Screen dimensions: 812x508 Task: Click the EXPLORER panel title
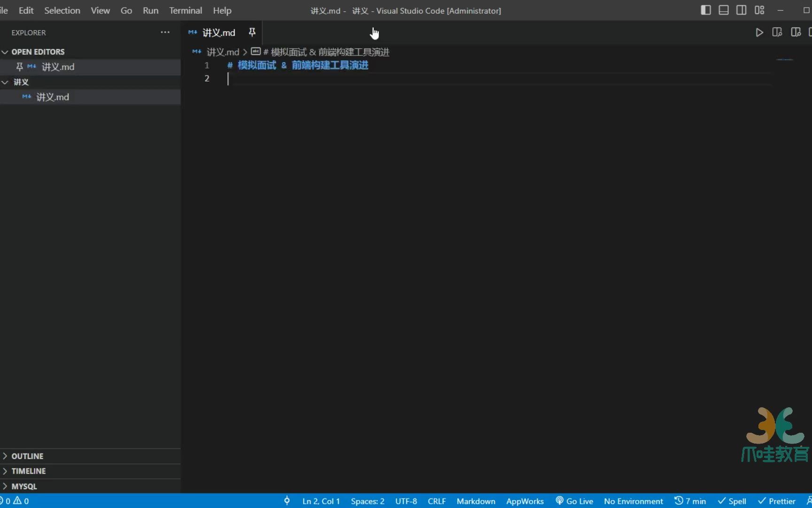point(29,32)
